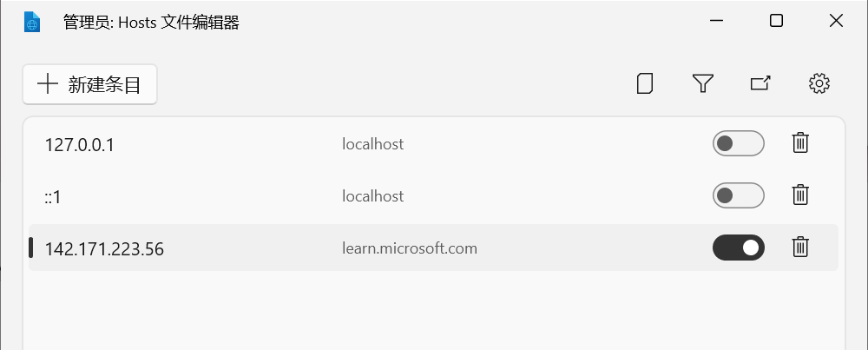
Task: Open hosts file in external editor
Action: [x=760, y=83]
